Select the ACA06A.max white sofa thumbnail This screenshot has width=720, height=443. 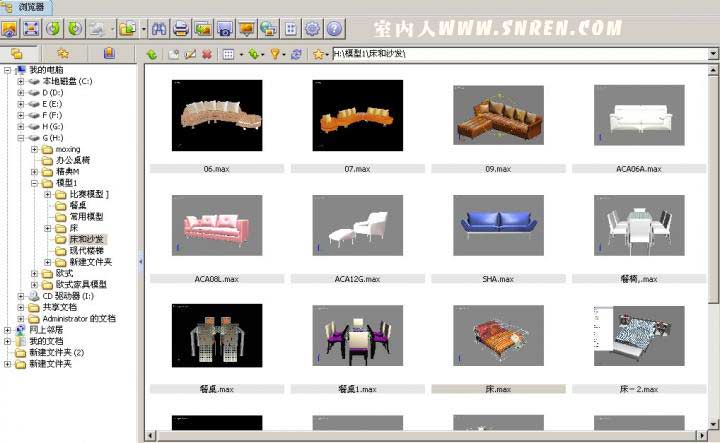pyautogui.click(x=639, y=115)
